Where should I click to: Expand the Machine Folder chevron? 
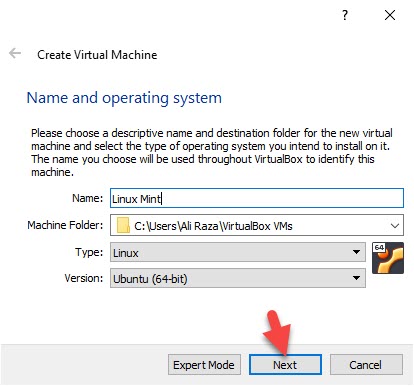click(x=395, y=226)
